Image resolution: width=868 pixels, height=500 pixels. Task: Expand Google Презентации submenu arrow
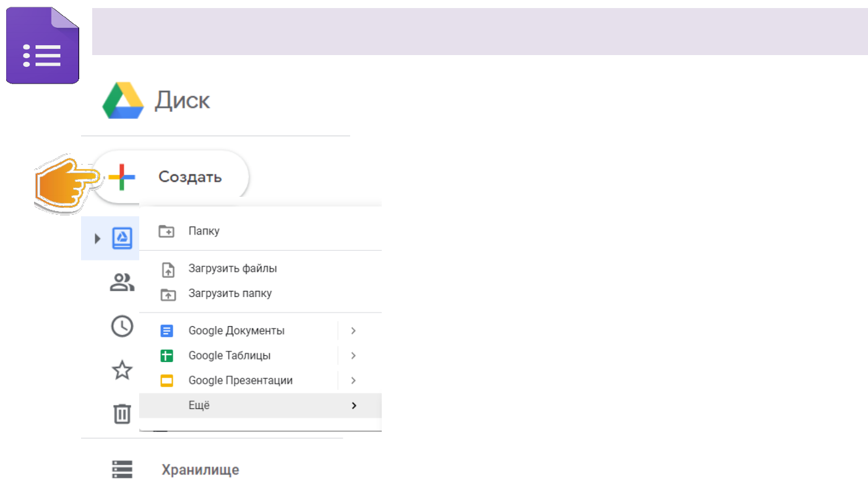[353, 380]
